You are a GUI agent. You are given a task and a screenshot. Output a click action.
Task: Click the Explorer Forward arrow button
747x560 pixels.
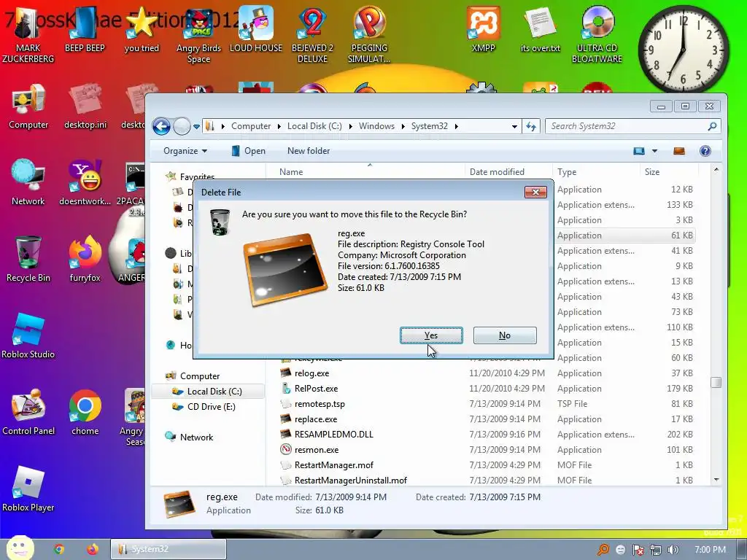coord(182,126)
